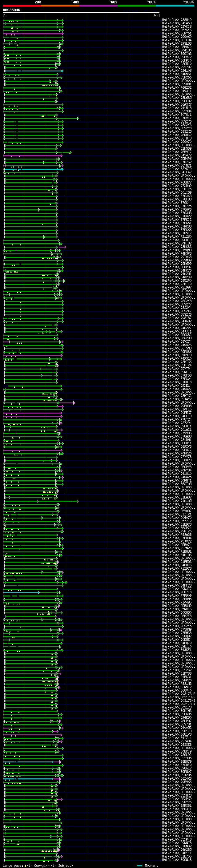
Task: Click the red ~20% identity legend bar
Action: (x=22, y=6)
